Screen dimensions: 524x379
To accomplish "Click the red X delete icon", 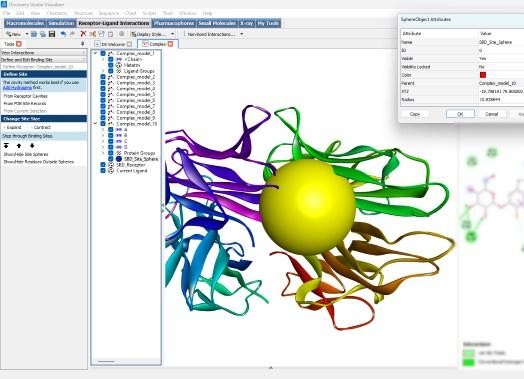I will (x=83, y=34).
